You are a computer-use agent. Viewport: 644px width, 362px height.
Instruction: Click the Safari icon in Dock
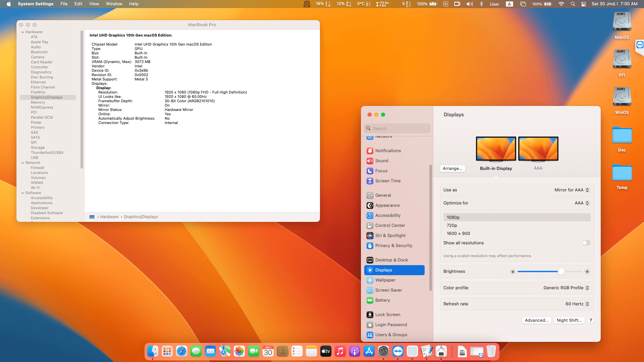(x=181, y=351)
